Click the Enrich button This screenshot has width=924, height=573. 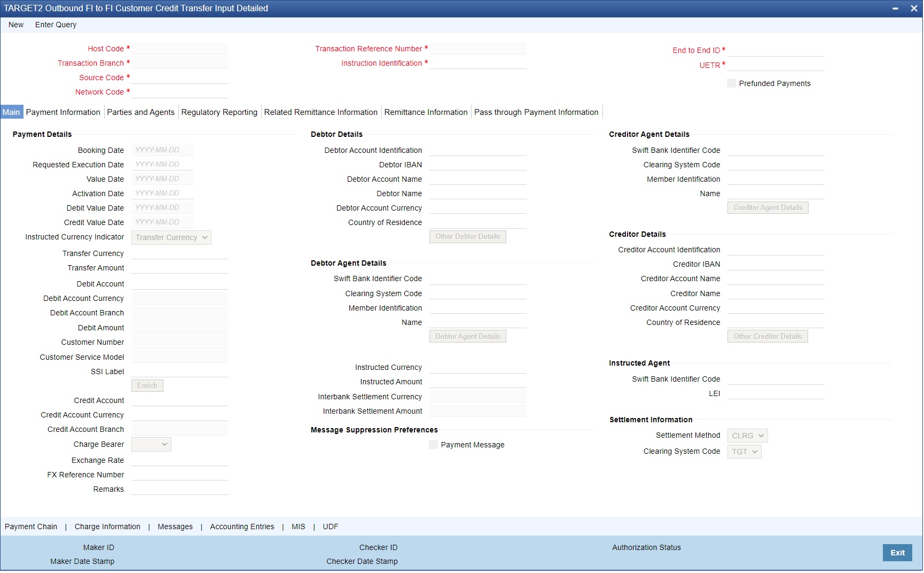[x=147, y=386]
